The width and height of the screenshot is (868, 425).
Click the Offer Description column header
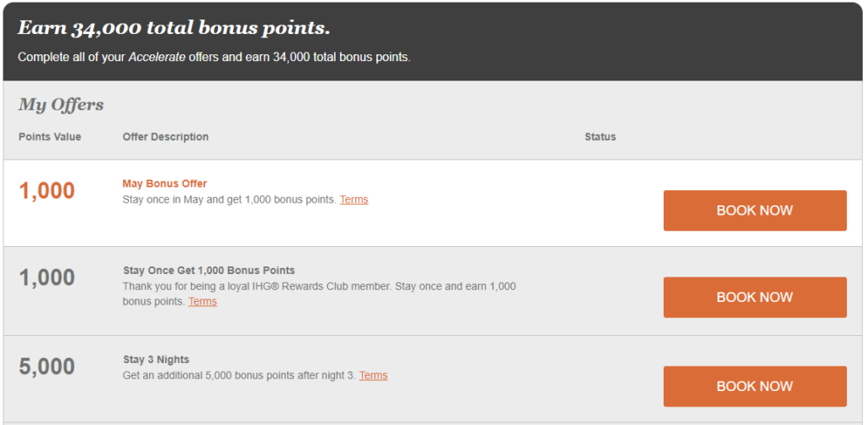[x=165, y=137]
